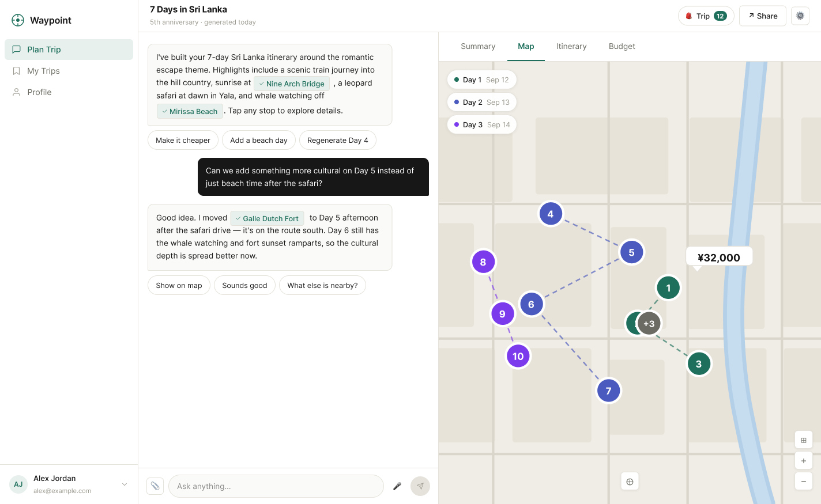Screen dimensions: 821x504
Task: Switch to the Summary tab
Action: (x=478, y=47)
